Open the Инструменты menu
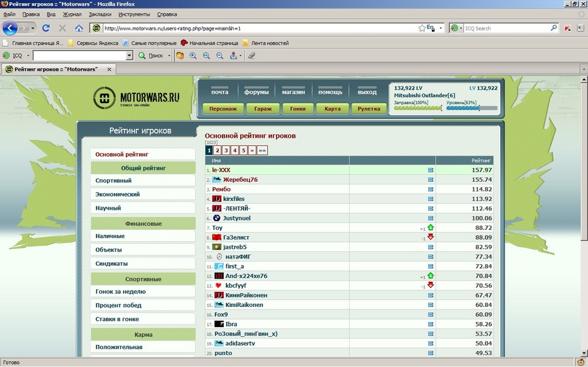The image size is (588, 367). click(x=134, y=14)
